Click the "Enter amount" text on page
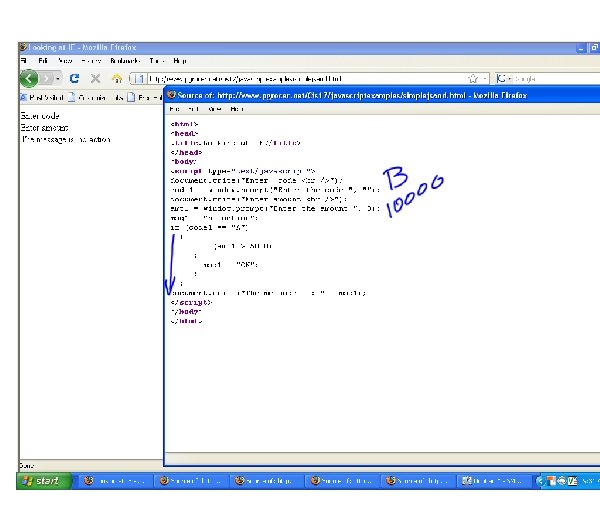 (x=44, y=128)
